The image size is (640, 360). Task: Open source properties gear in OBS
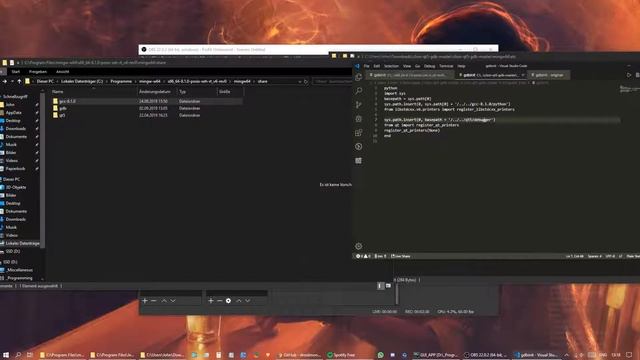229,301
